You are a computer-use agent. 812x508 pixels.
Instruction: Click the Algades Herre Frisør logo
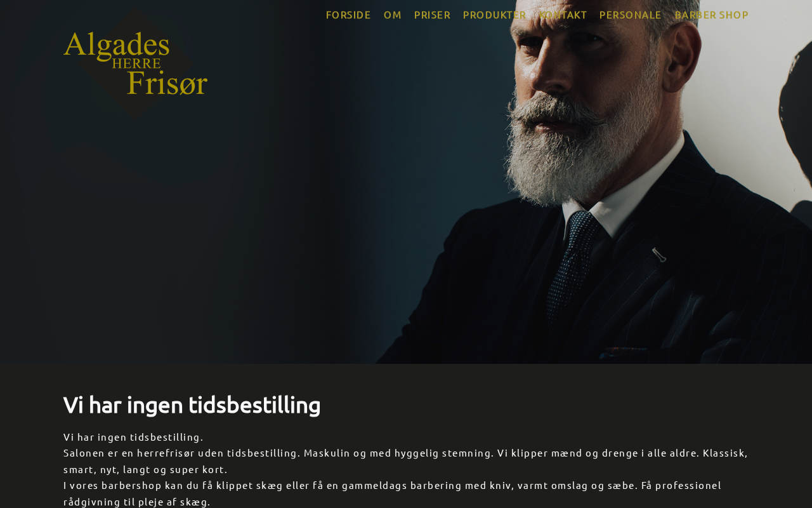(135, 63)
